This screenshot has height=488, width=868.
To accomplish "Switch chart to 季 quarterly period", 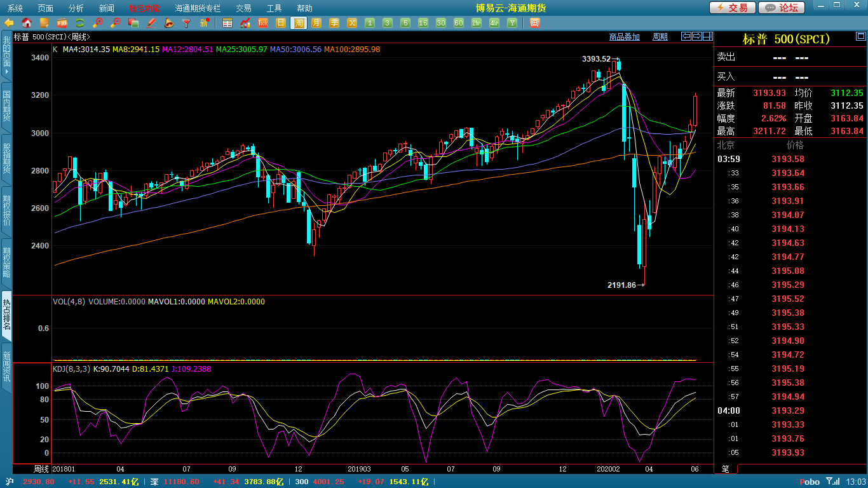I will [334, 23].
